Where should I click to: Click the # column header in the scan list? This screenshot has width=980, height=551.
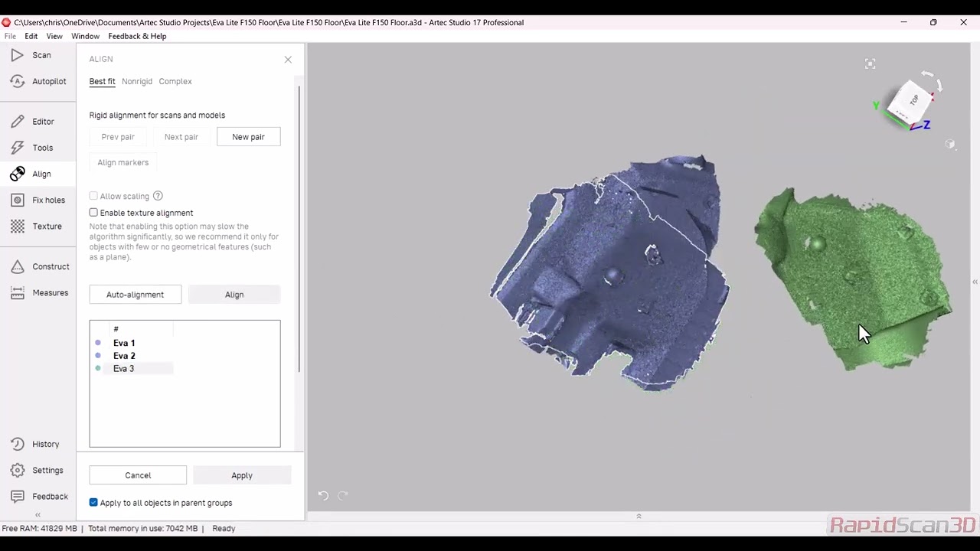[x=116, y=329]
